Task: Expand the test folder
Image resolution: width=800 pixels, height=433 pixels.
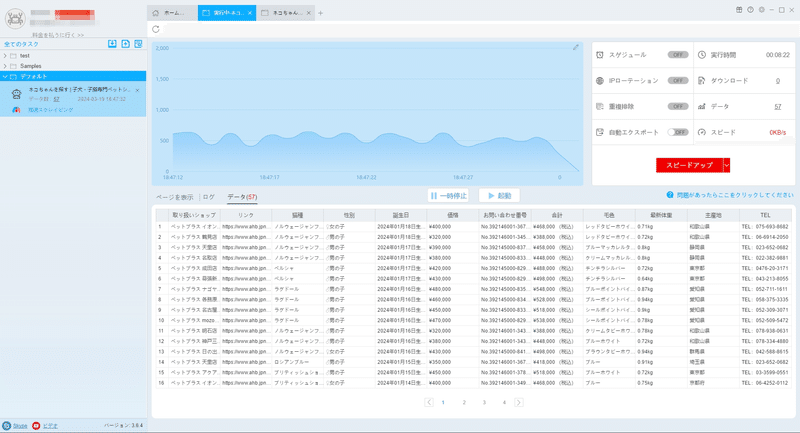Action: point(5,56)
